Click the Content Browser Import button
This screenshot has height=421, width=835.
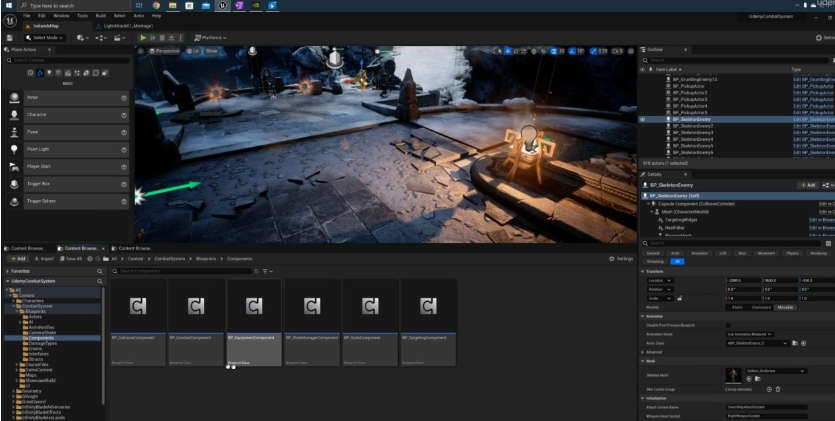click(x=44, y=259)
